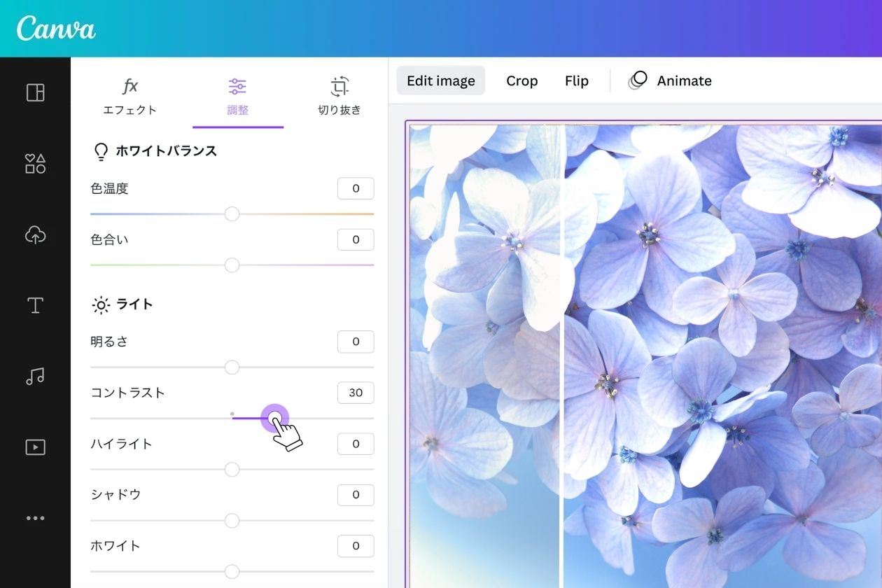Image resolution: width=882 pixels, height=588 pixels.
Task: Click the light sun icon
Action: coord(101,305)
